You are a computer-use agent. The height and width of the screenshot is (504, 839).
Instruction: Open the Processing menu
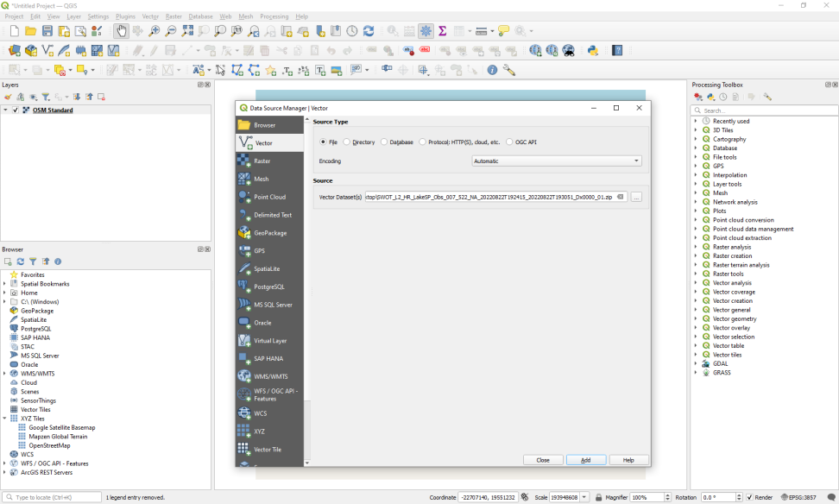pyautogui.click(x=274, y=16)
